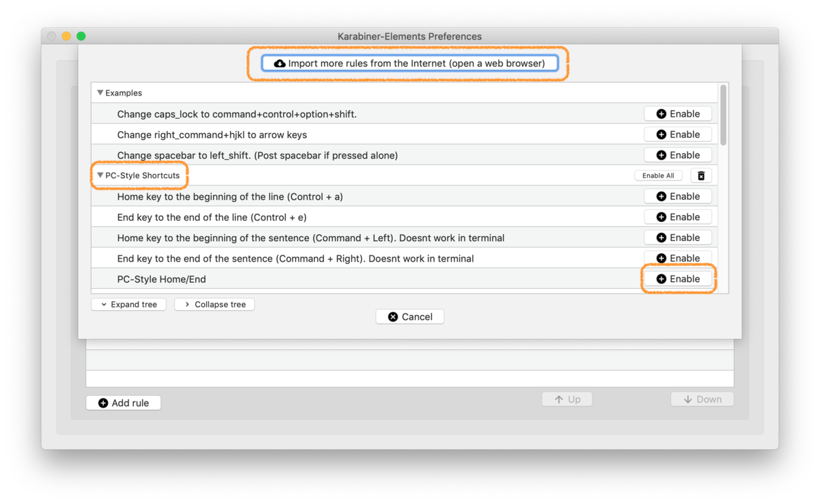
Task: Enable the right_command+hjkl to arrow keys rule
Action: 678,134
